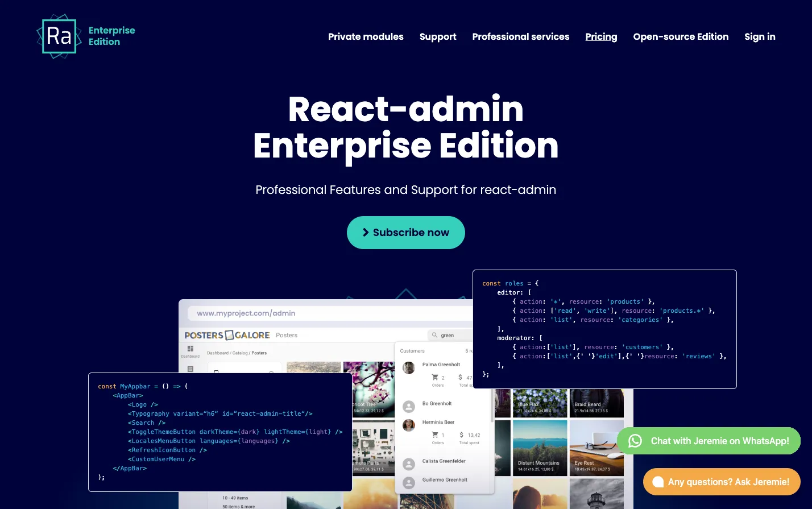
Task: Click the WhatsApp icon on the green chat button
Action: [635, 441]
